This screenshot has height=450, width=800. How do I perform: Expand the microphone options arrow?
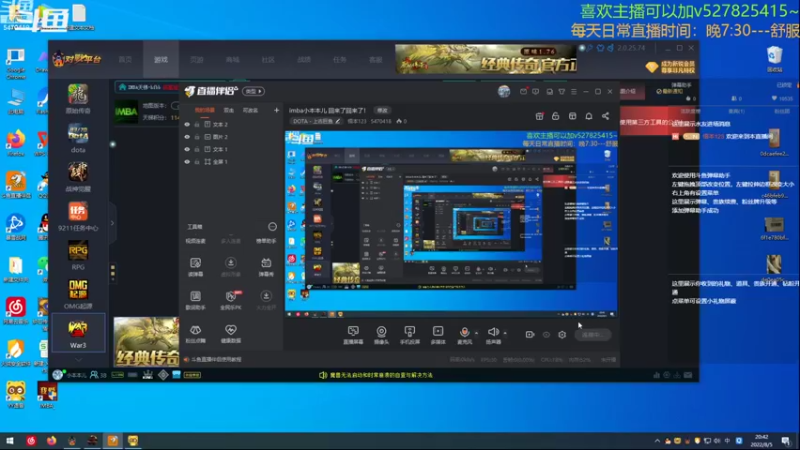point(477,333)
